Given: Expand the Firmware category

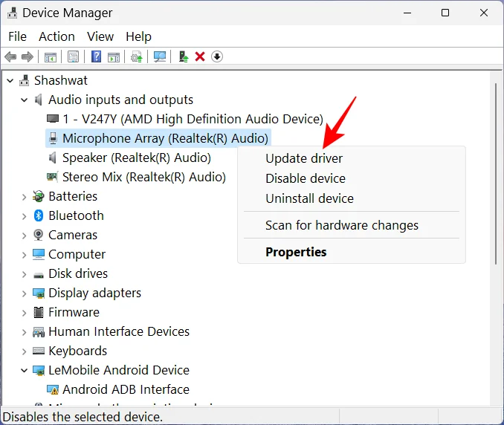Looking at the screenshot, I should point(24,313).
